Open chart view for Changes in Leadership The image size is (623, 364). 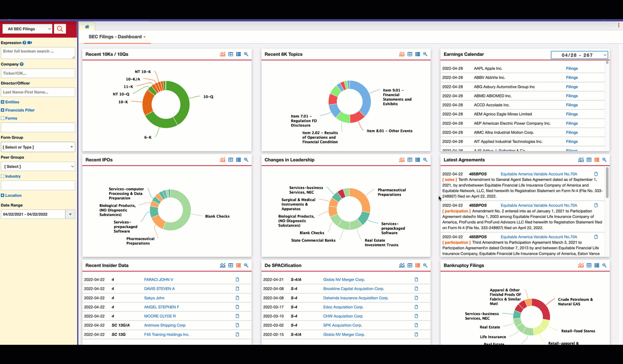tap(402, 160)
